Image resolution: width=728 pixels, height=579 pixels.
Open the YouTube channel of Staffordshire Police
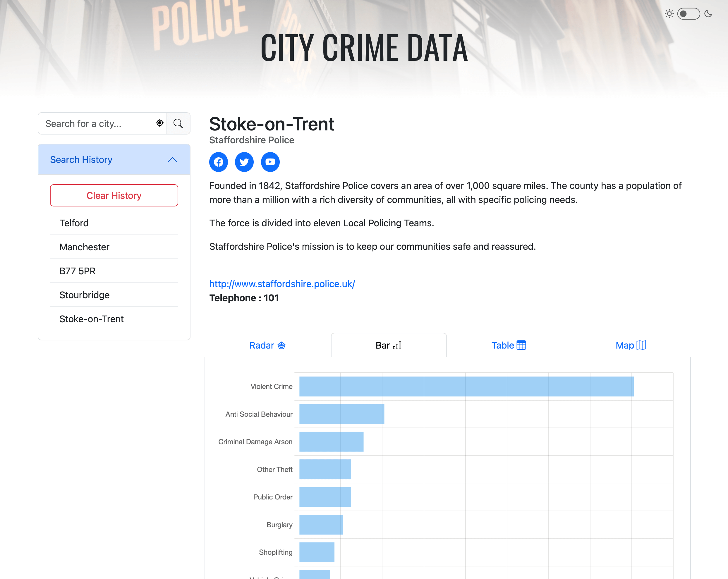270,162
